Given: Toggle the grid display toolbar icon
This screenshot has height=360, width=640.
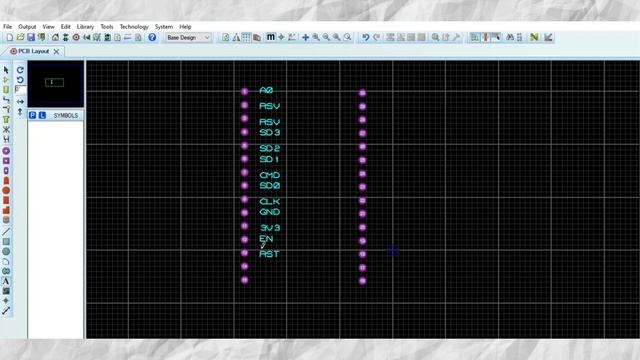Looking at the screenshot, I should pyautogui.click(x=246, y=38).
